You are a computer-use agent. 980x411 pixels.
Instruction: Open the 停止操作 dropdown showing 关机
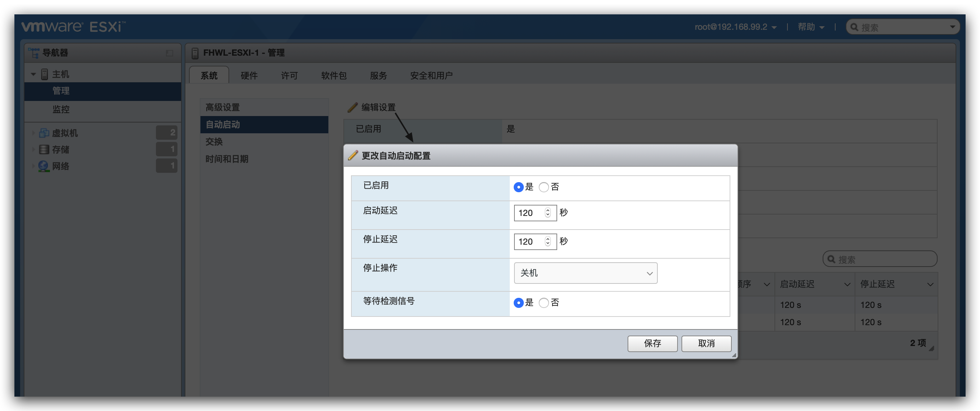pyautogui.click(x=585, y=273)
